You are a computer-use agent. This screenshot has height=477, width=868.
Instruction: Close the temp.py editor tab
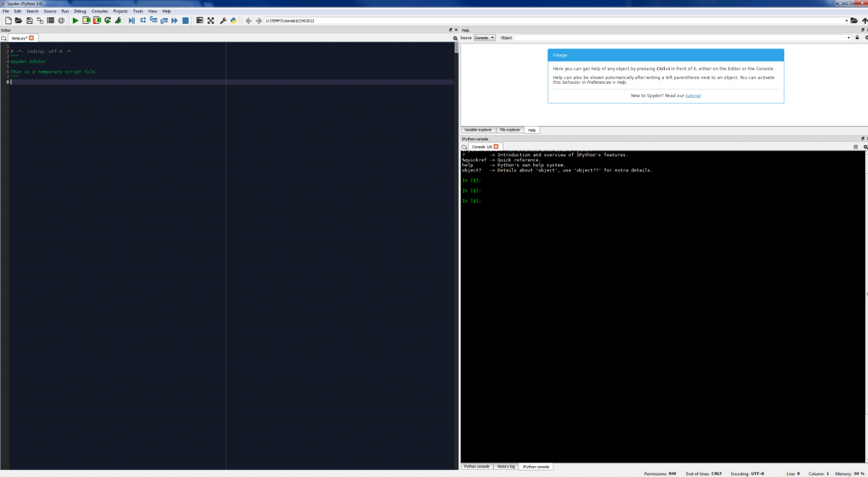[32, 38]
